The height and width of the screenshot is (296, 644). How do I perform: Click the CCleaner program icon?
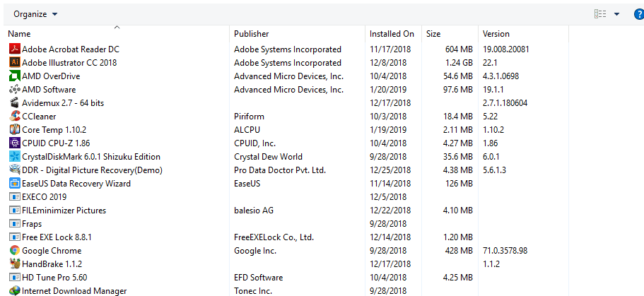pos(15,117)
